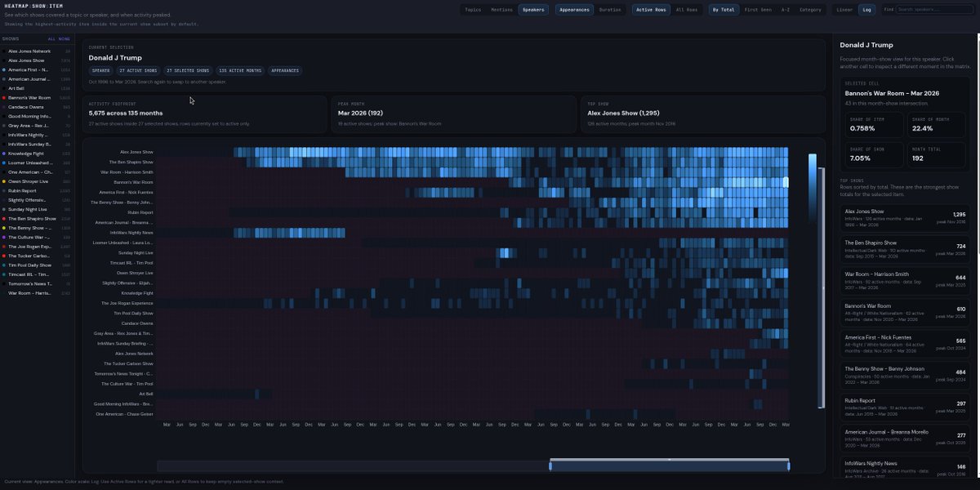Click The Tucker Carlson Show heatmap row label

point(128,363)
